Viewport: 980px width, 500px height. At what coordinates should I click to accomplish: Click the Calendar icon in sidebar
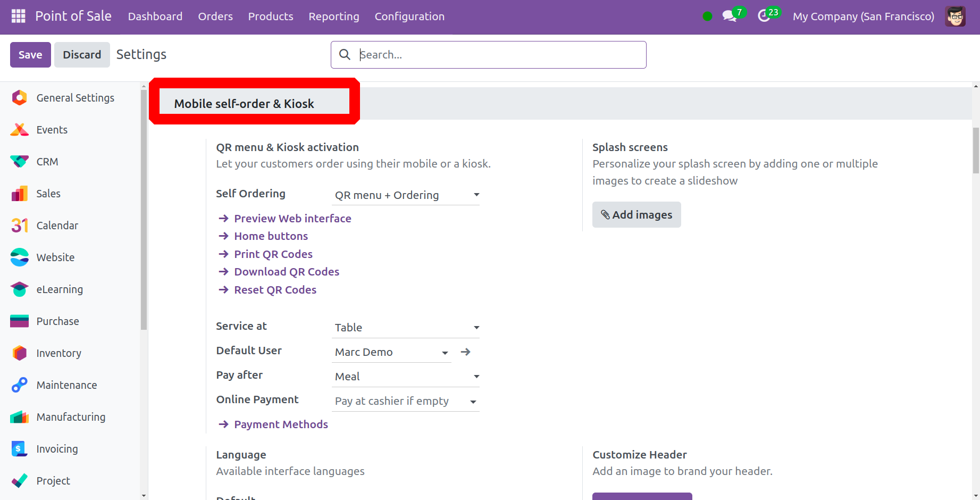point(20,226)
